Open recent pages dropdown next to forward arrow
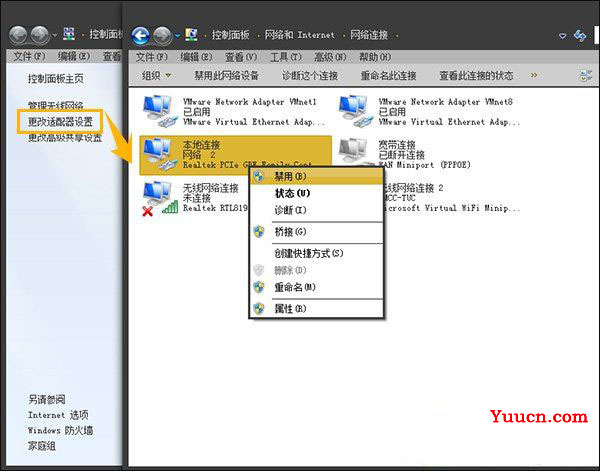This screenshot has width=600, height=471. point(178,36)
